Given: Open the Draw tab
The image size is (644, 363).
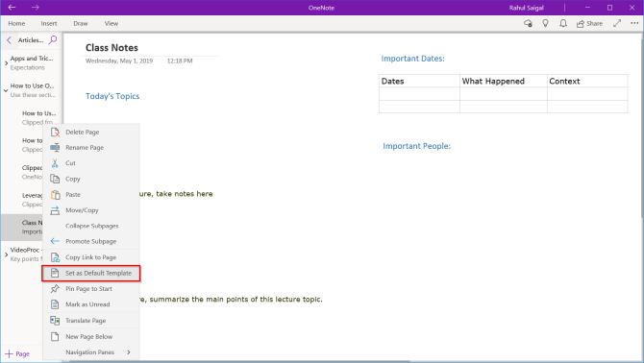Looking at the screenshot, I should click(81, 23).
